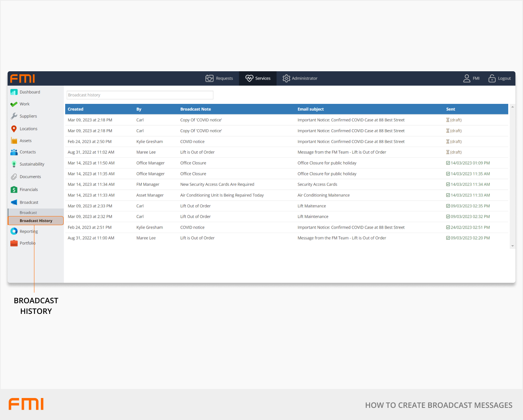Click sent checkmark for 24/02/2023 02:51 PM
The image size is (523, 420).
click(448, 227)
